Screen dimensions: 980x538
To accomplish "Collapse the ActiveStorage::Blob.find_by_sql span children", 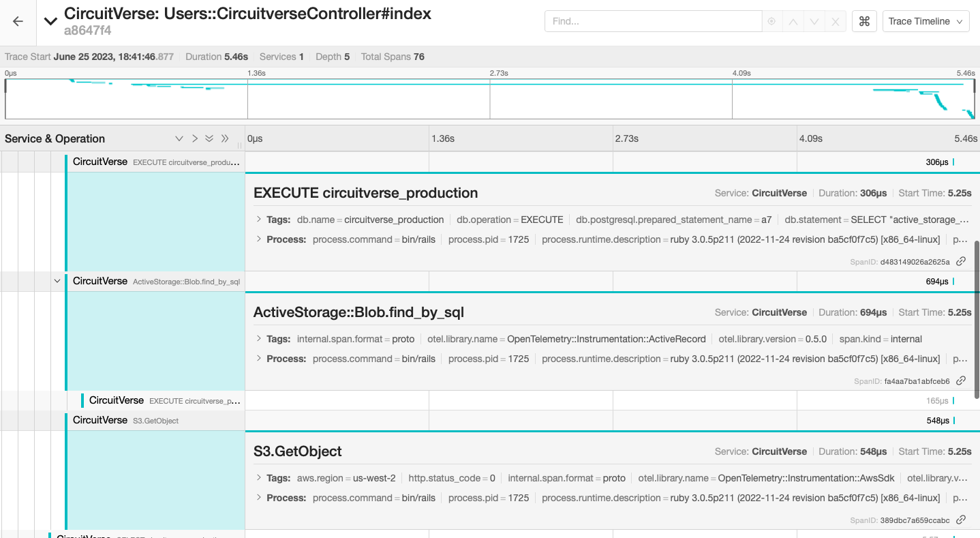I will click(57, 281).
